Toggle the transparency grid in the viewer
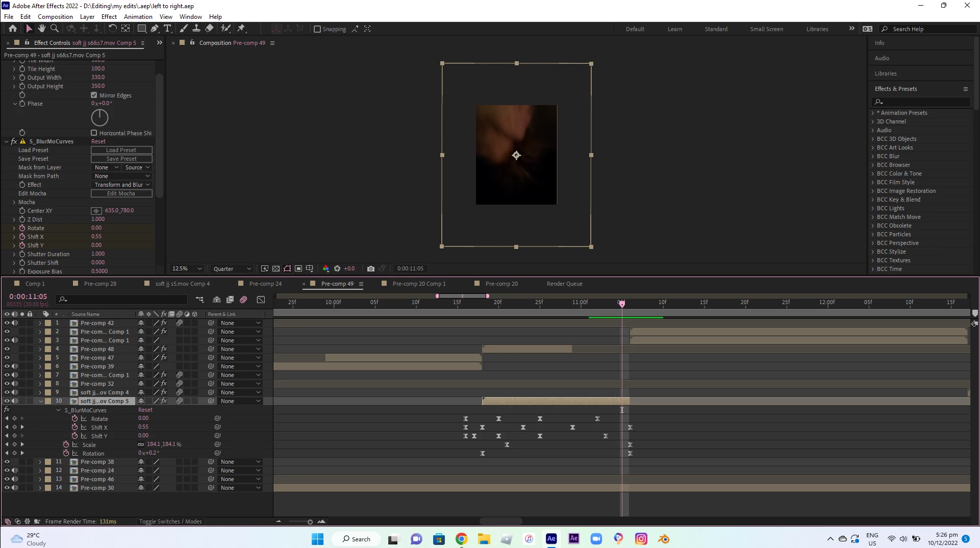 (x=276, y=268)
